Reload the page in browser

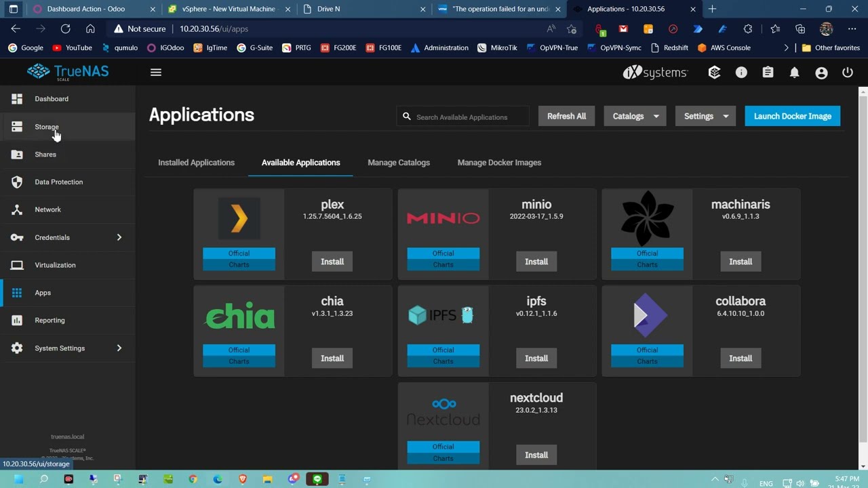tap(65, 28)
